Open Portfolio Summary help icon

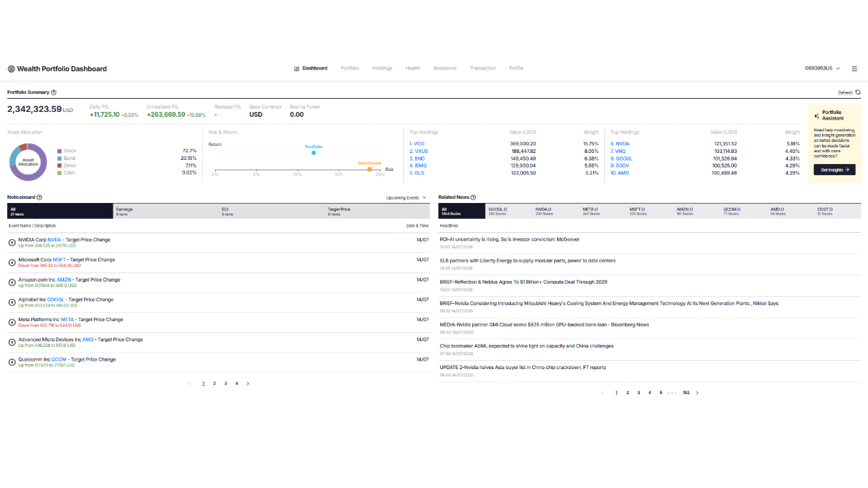tap(54, 92)
